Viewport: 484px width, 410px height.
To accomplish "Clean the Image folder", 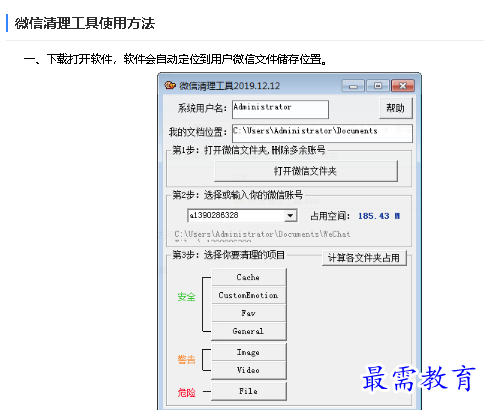I will coord(249,352).
